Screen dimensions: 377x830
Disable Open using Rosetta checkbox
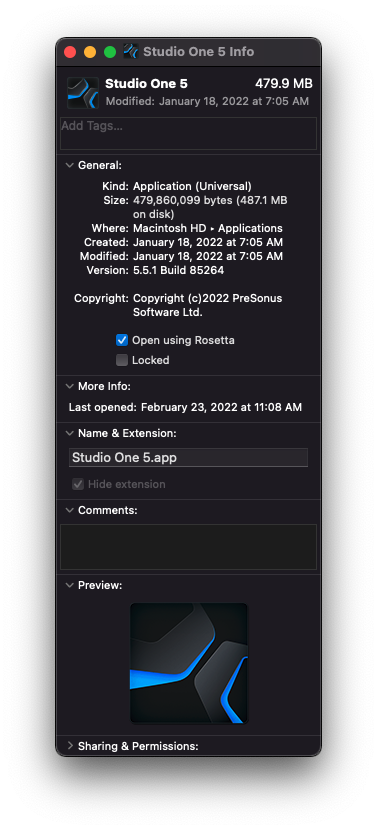click(122, 340)
